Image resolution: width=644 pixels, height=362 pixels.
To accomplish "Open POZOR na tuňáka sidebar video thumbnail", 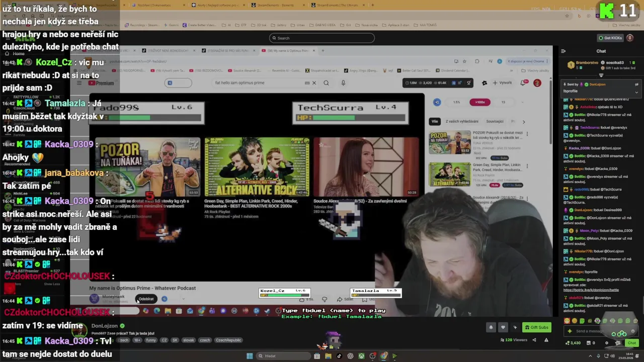I will [450, 143].
